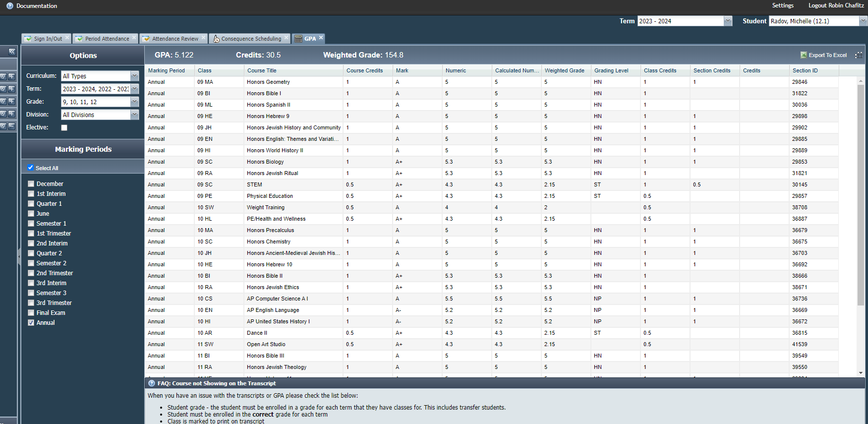Image resolution: width=868 pixels, height=424 pixels.
Task: Open the Student selector dropdown
Action: 863,21
